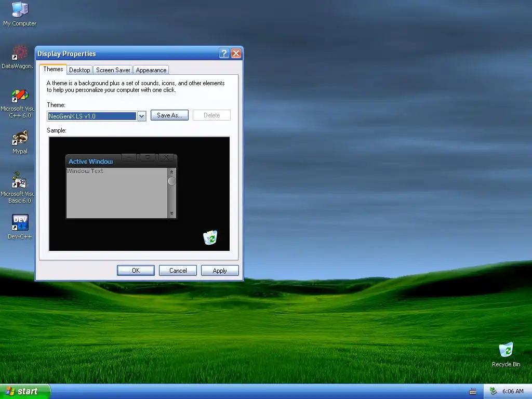
Task: Select the Mypal browser desktop icon
Action: tap(20, 142)
